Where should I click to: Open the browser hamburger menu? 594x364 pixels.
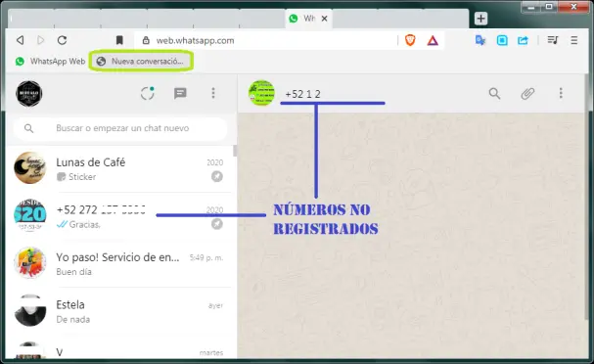574,40
